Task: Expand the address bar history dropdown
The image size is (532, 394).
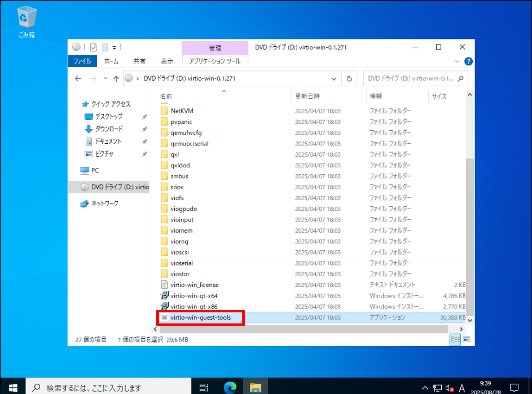Action: pos(334,79)
